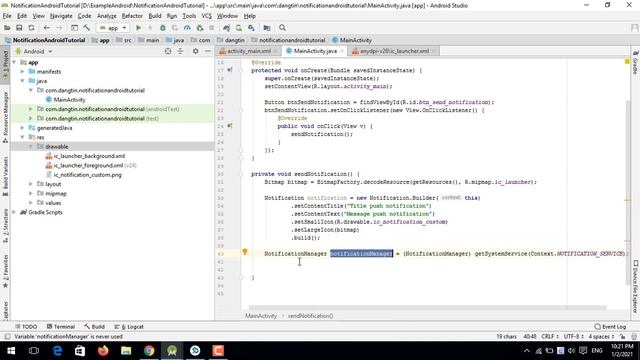The image size is (640, 360).
Task: Open the AVD Manager icon
Action: click(239, 28)
